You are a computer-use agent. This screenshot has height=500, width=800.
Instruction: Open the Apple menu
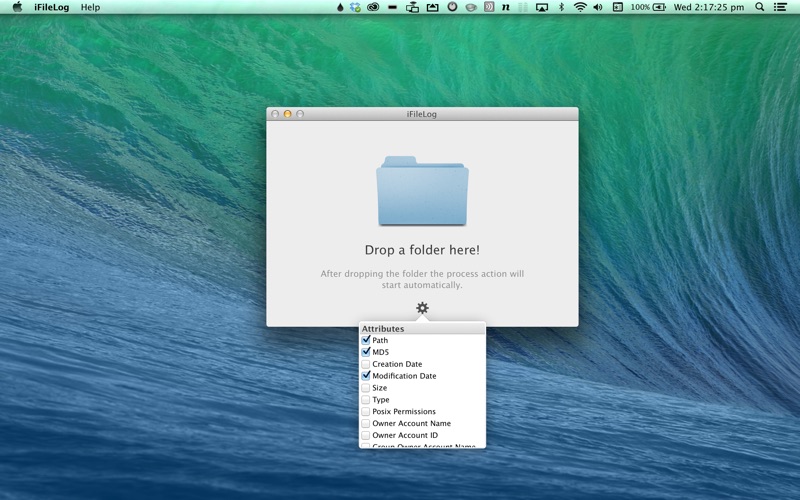[x=17, y=7]
